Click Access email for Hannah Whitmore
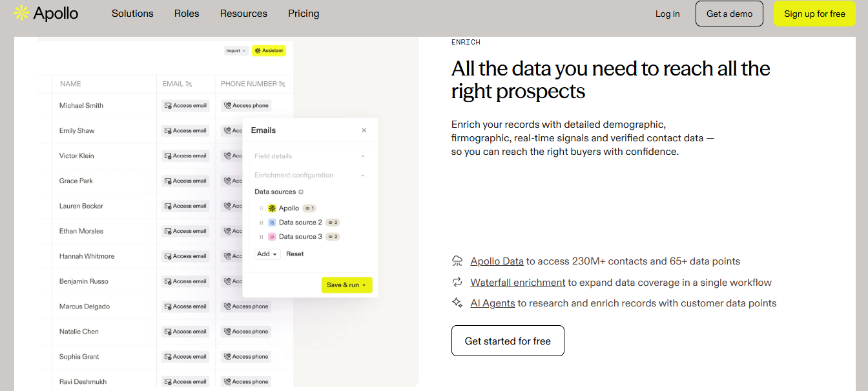The width and height of the screenshot is (868, 391). tap(185, 257)
